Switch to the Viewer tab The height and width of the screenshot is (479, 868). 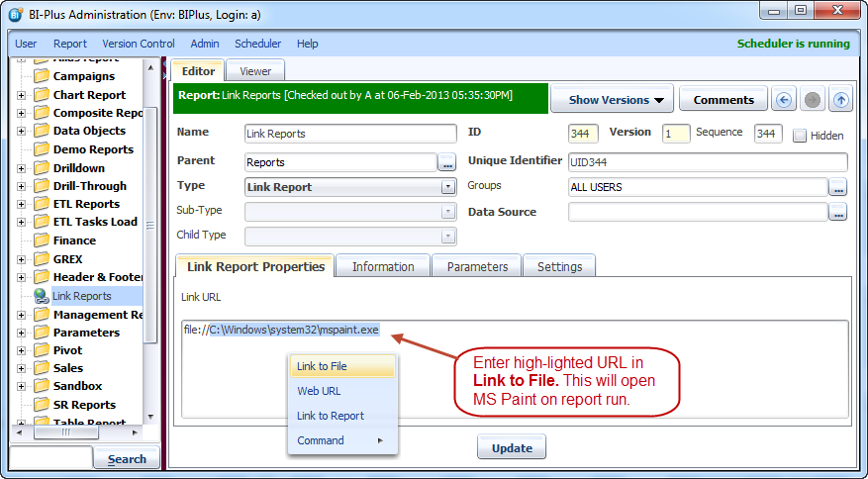click(255, 71)
